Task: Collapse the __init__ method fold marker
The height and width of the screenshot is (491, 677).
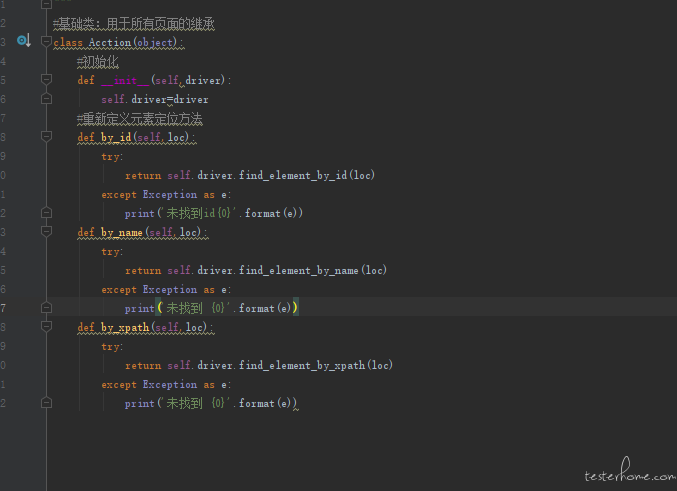Action: [x=46, y=79]
